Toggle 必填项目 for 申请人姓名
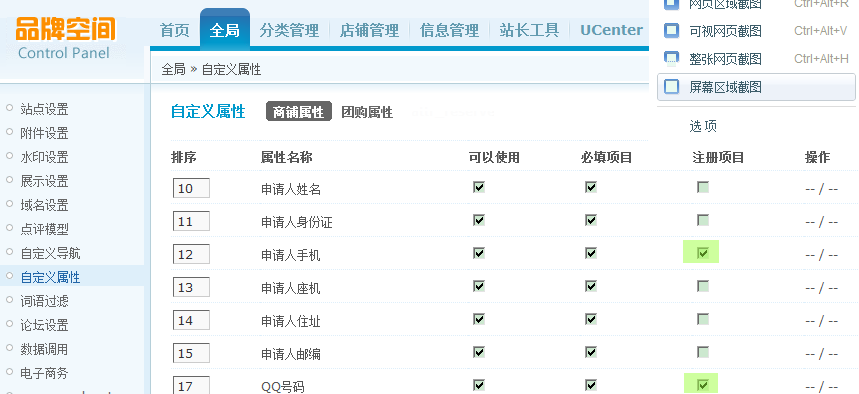The image size is (859, 394). click(591, 187)
